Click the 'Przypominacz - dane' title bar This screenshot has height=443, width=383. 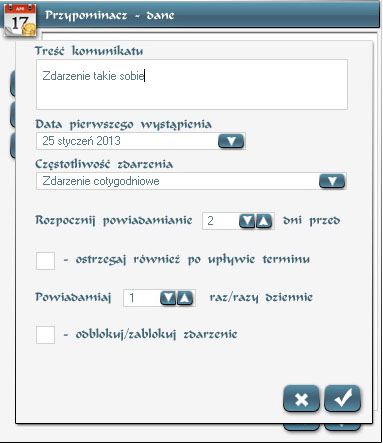207,15
